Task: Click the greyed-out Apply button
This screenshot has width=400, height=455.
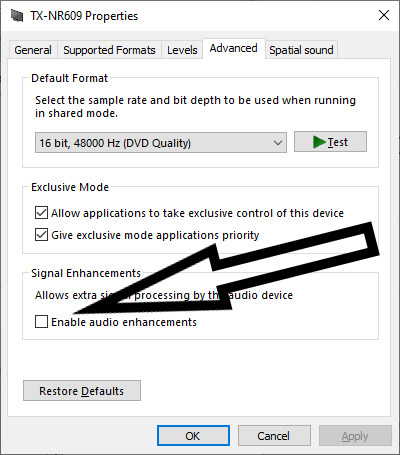Action: [x=355, y=436]
